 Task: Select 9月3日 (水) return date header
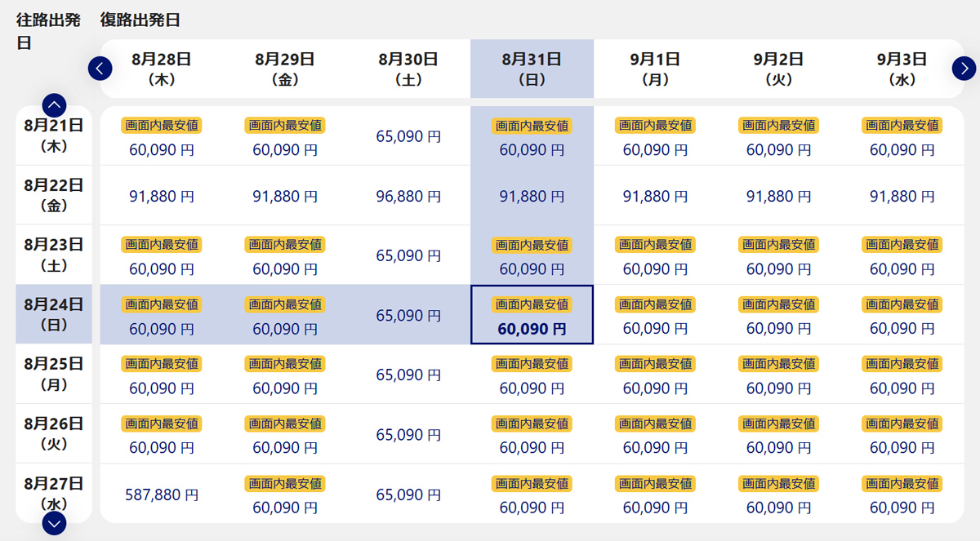pyautogui.click(x=902, y=69)
